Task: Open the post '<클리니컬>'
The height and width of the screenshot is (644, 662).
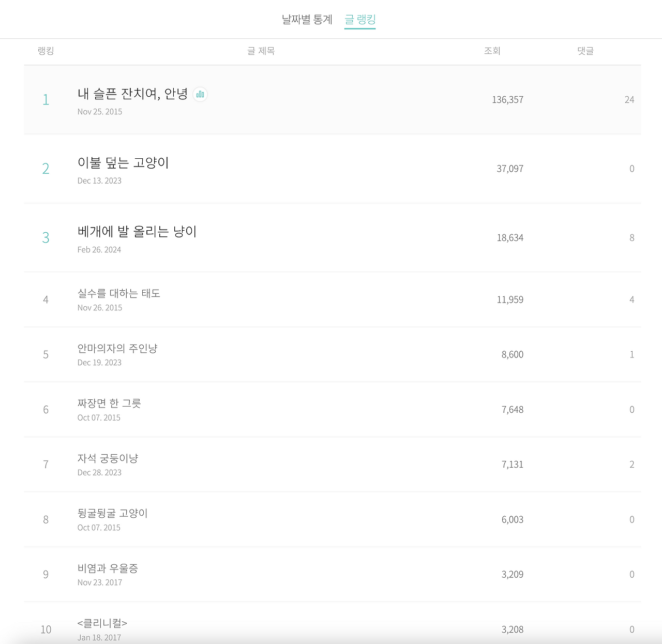Action: (x=102, y=623)
